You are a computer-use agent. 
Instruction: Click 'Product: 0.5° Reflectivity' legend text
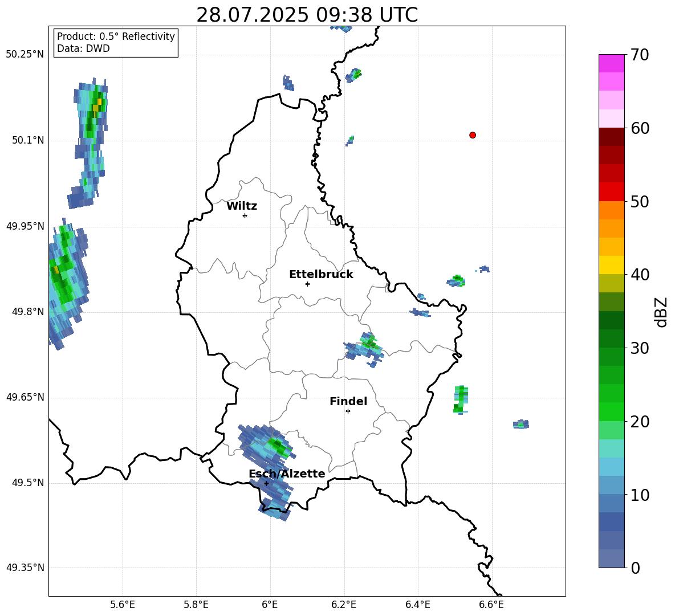pyautogui.click(x=116, y=36)
